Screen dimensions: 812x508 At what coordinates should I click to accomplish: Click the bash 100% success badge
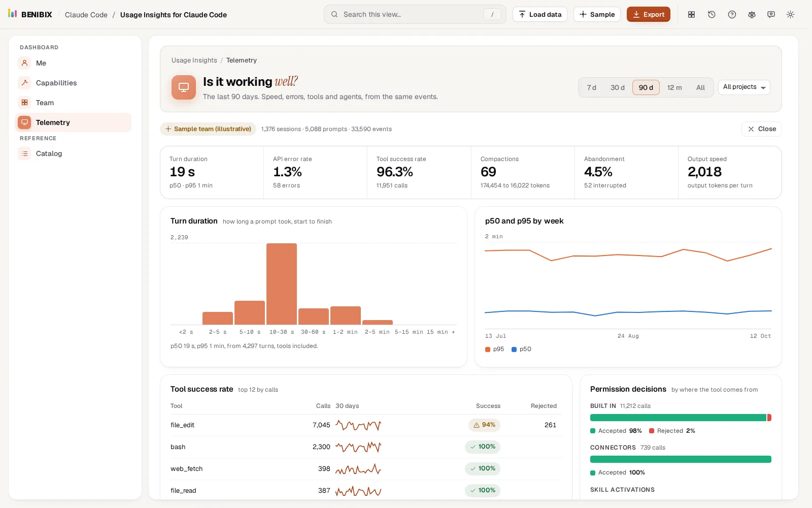483,447
